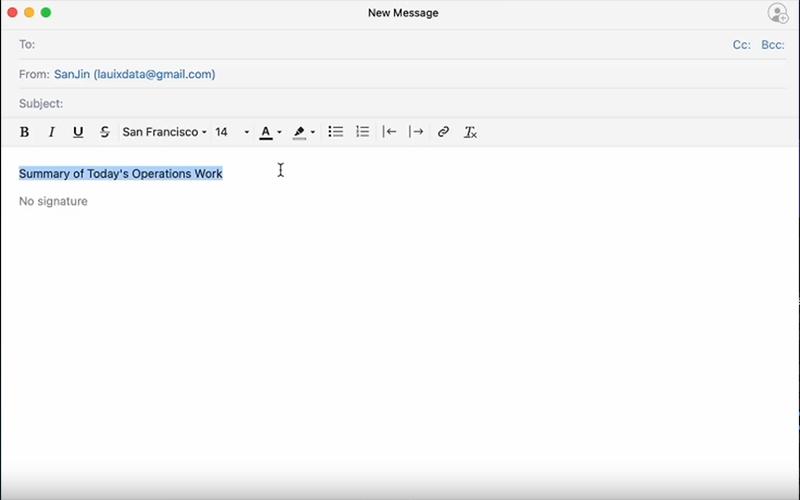
Task: Apply highlight color with marker icon
Action: coord(299,132)
